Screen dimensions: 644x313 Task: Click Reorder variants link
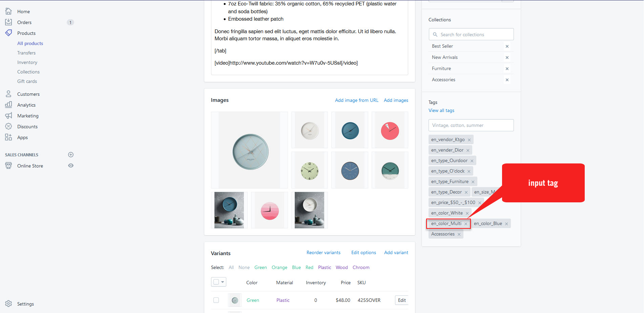point(324,252)
